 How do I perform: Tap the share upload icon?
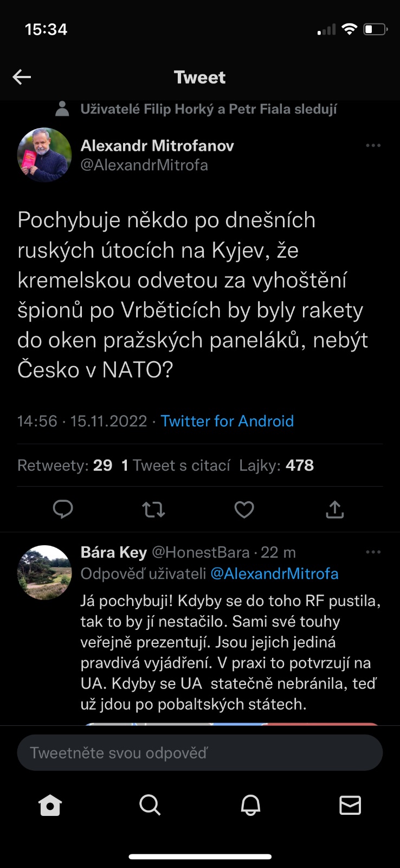[x=334, y=509]
